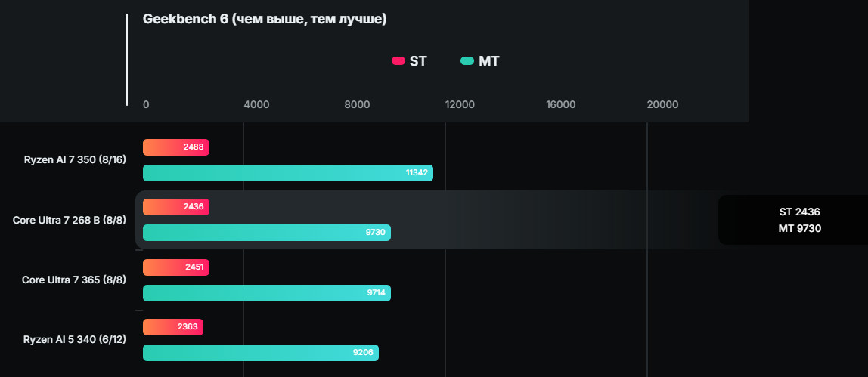Click Ryzen AI 5 340 MT bar 9206
868x377 pixels.
click(x=260, y=353)
